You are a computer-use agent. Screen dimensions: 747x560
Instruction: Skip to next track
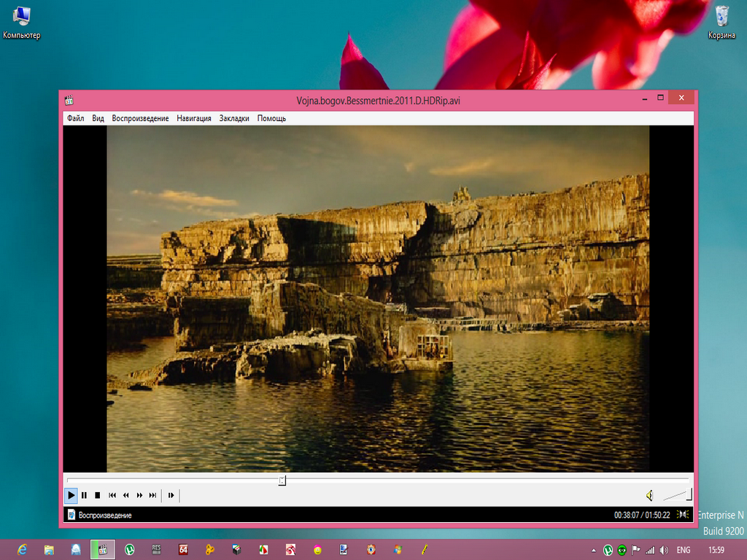tap(152, 496)
